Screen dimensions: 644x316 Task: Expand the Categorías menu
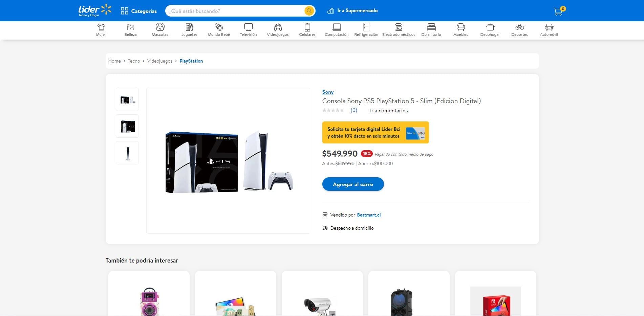tap(139, 11)
